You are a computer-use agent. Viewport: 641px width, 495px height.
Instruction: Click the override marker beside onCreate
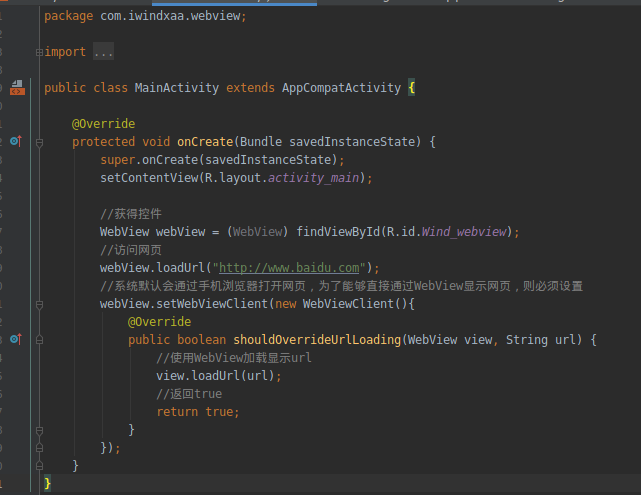[15, 142]
